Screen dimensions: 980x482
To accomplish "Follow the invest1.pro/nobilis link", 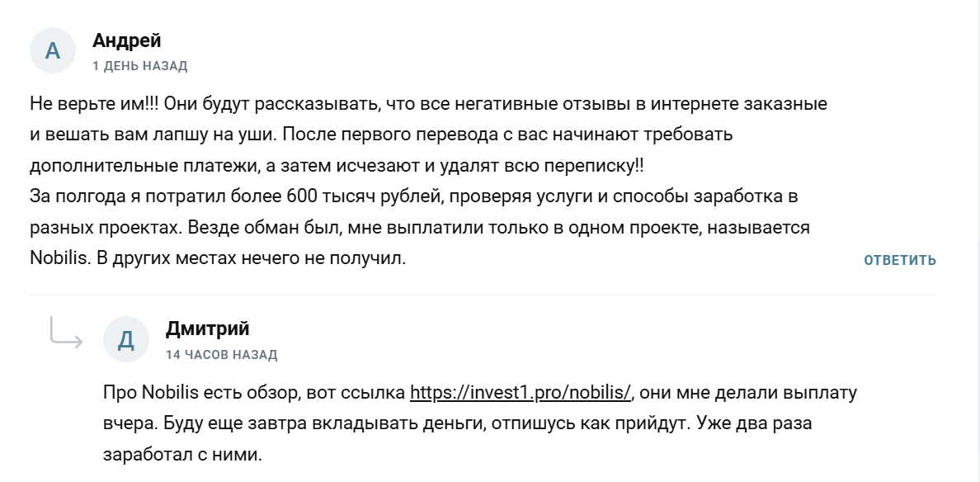I will (521, 392).
